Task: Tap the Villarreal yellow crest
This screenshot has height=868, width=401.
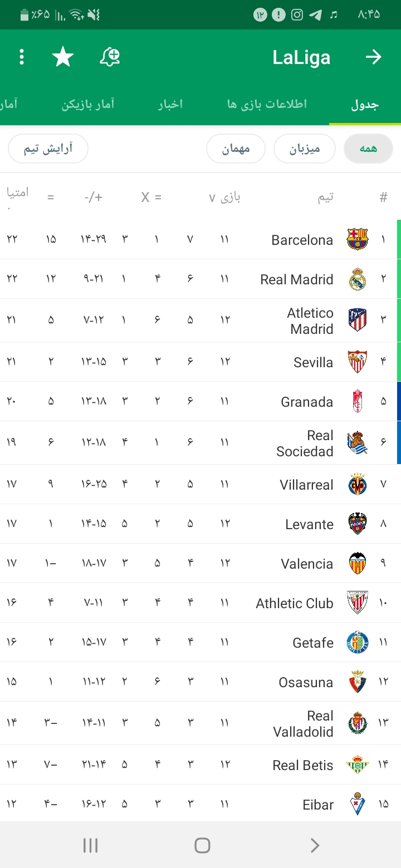Action: click(358, 485)
